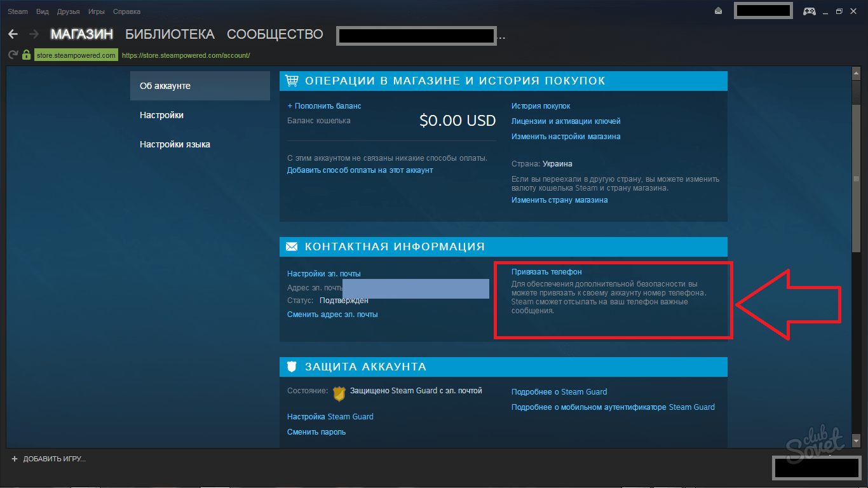Click Сменить пароль link

316,432
